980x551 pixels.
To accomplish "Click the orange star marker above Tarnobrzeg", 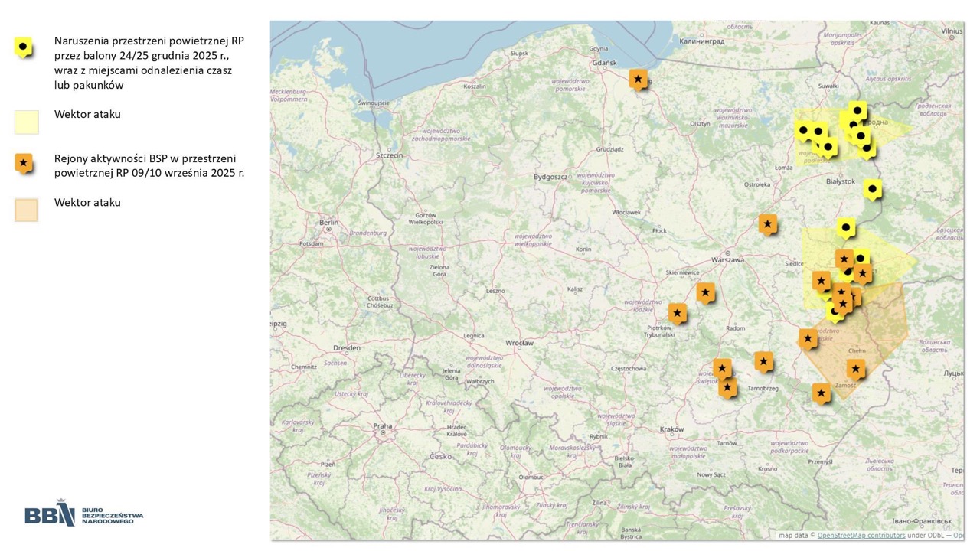I will 763,360.
